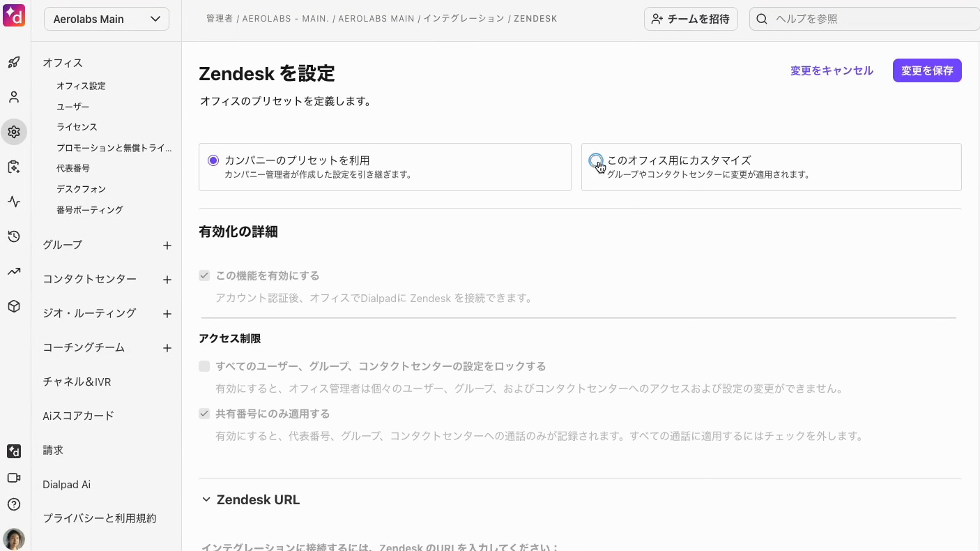Add a new group with plus icon
This screenshot has width=980, height=551.
pos(167,246)
